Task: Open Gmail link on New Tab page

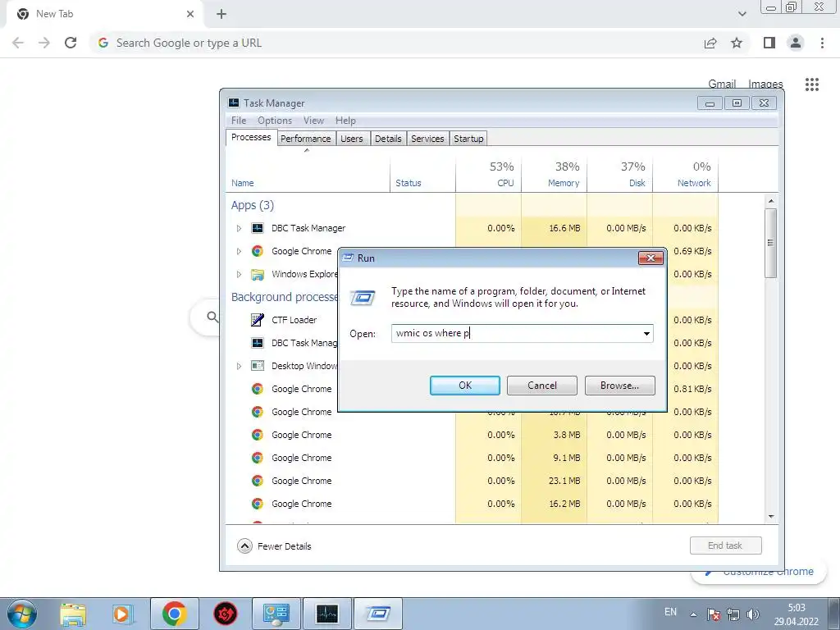Action: pyautogui.click(x=722, y=84)
